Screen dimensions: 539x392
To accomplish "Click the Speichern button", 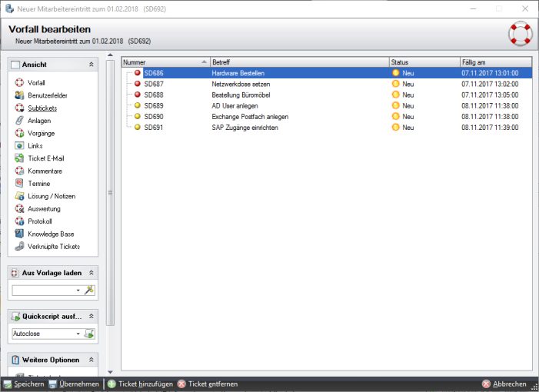I will click(24, 384).
